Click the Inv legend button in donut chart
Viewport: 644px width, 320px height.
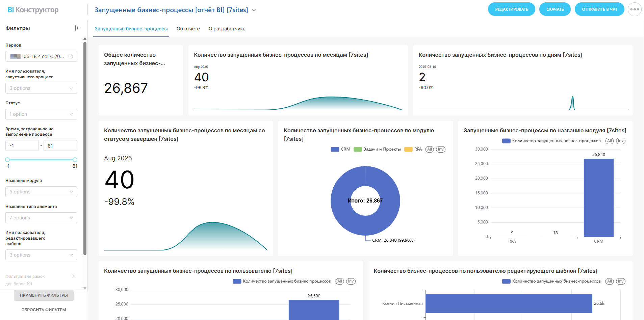(440, 149)
